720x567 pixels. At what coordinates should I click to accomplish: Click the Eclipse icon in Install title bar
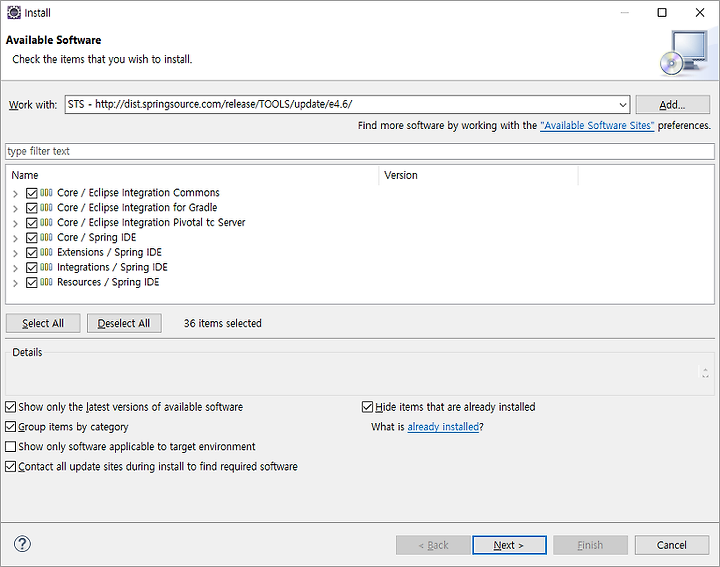[x=14, y=12]
